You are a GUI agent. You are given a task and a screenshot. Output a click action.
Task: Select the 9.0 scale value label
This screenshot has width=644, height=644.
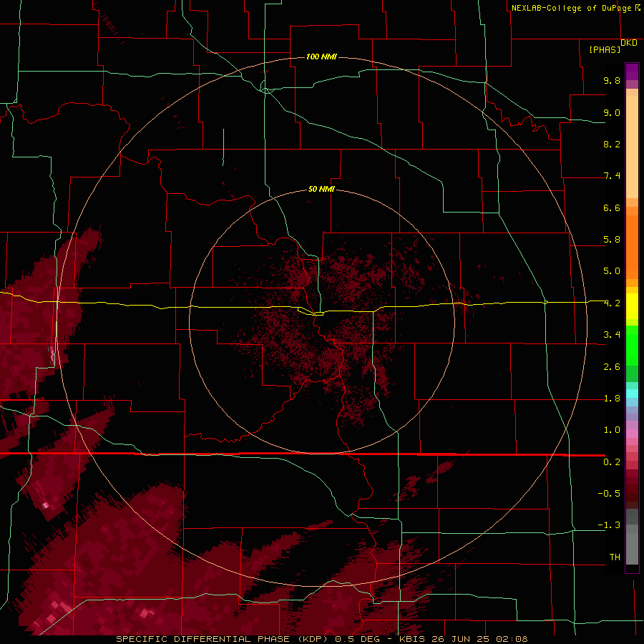point(612,112)
